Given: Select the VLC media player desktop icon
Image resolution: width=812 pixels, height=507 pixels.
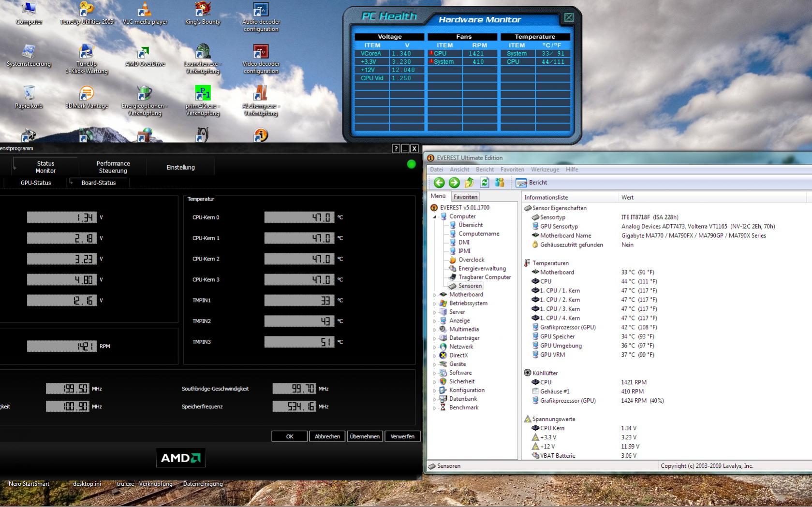Looking at the screenshot, I should [x=145, y=14].
